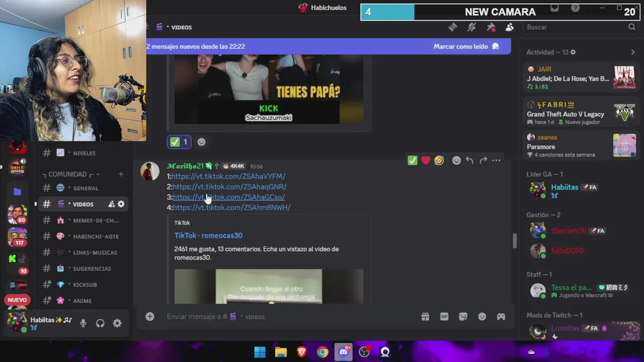Open notification settings bell in header
The height and width of the screenshot is (362, 644).
click(471, 27)
